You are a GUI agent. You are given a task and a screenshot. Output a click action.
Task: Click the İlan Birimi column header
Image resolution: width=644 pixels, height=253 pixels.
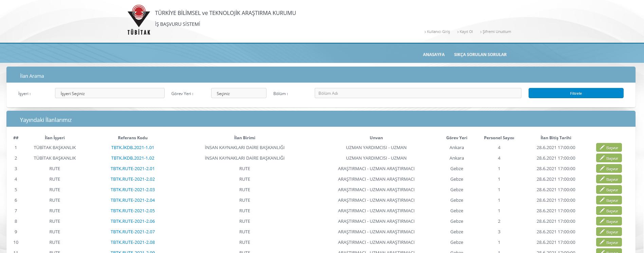pos(245,138)
